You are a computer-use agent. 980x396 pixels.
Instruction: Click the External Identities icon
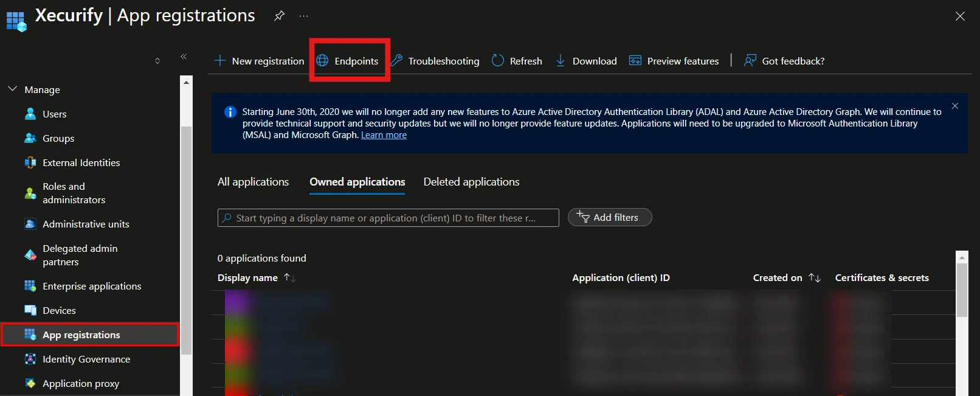30,162
